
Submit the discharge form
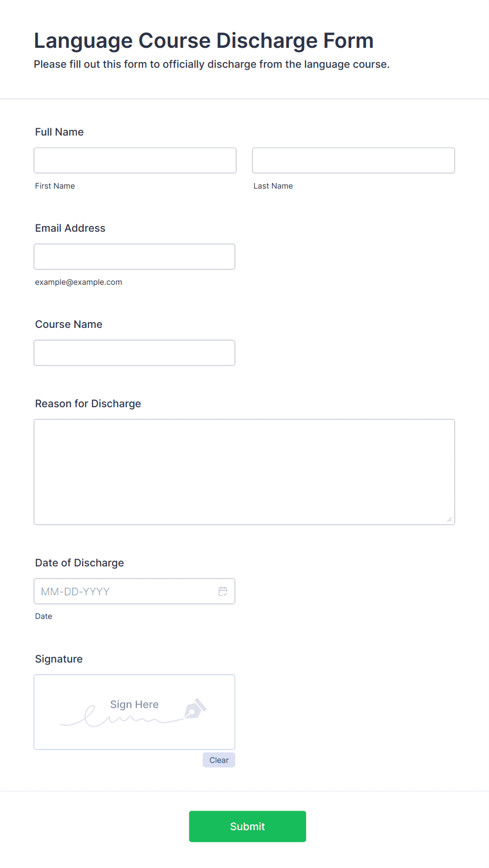pos(248,826)
